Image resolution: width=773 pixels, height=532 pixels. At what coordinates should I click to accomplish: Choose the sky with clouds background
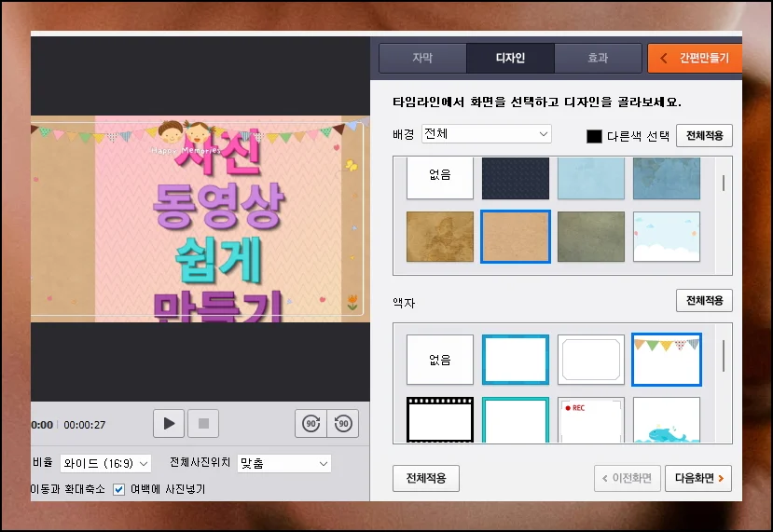click(667, 237)
